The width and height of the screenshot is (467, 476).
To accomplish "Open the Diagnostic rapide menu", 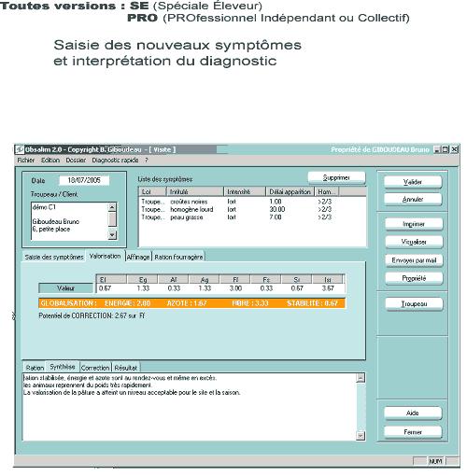I will point(115,161).
